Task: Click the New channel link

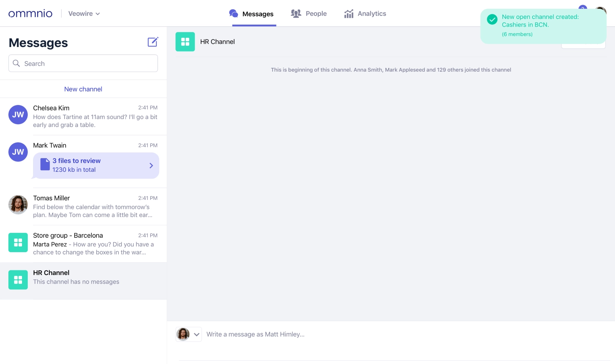Action: click(83, 89)
